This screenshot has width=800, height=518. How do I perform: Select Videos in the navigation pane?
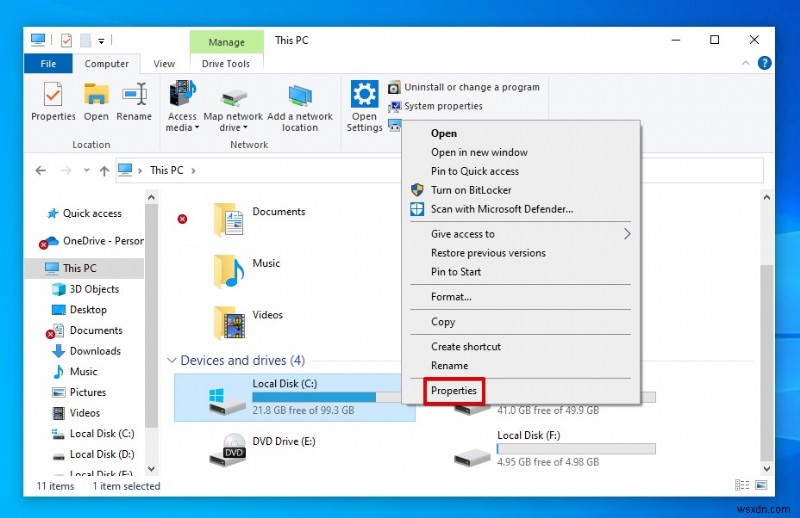click(85, 413)
